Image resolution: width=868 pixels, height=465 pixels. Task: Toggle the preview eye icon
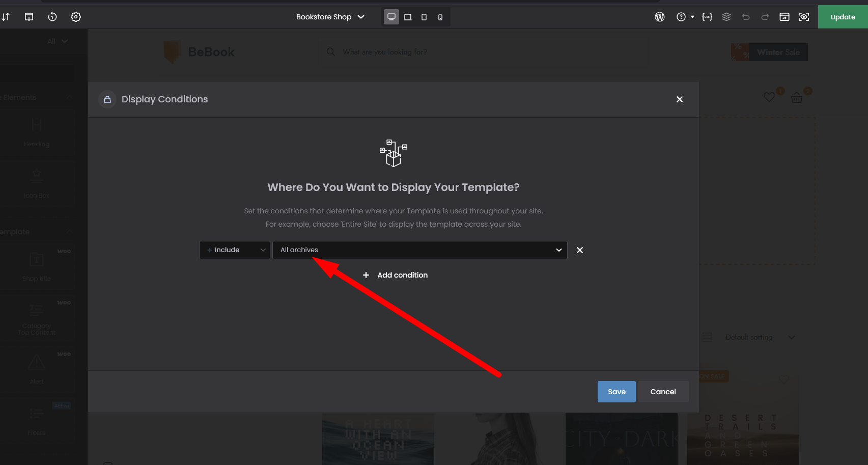click(x=804, y=17)
